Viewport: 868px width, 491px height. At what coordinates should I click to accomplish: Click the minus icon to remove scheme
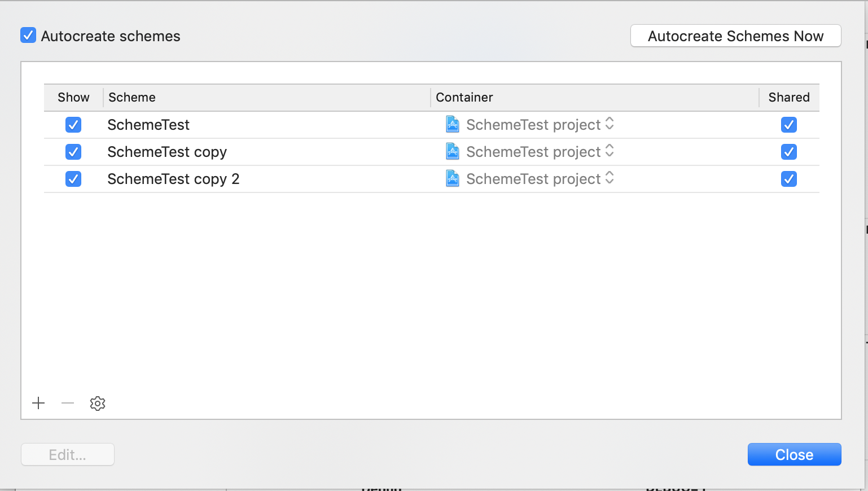(x=68, y=403)
